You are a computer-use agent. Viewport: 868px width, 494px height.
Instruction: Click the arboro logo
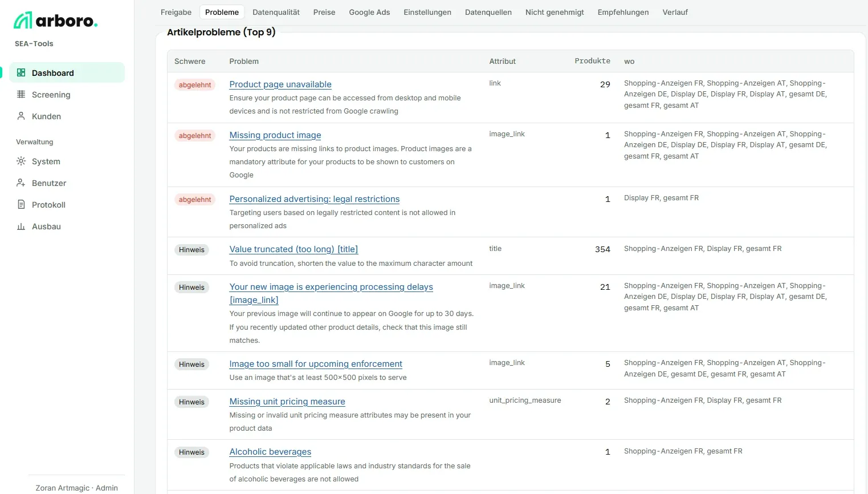click(x=55, y=21)
